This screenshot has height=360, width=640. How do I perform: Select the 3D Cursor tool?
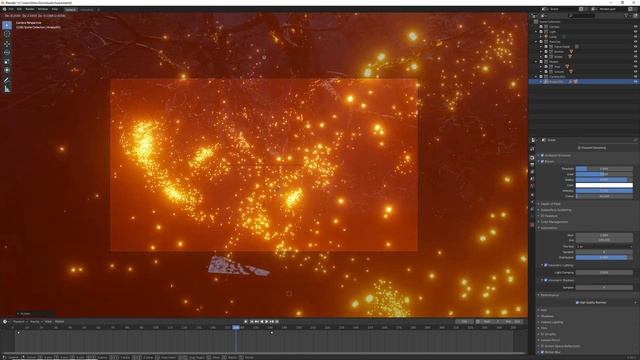click(7, 35)
